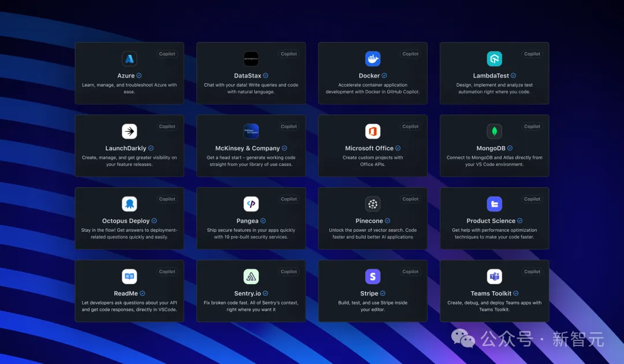Click the Copilot badge on DataStax card
This screenshot has width=624, height=364.
coord(289,54)
